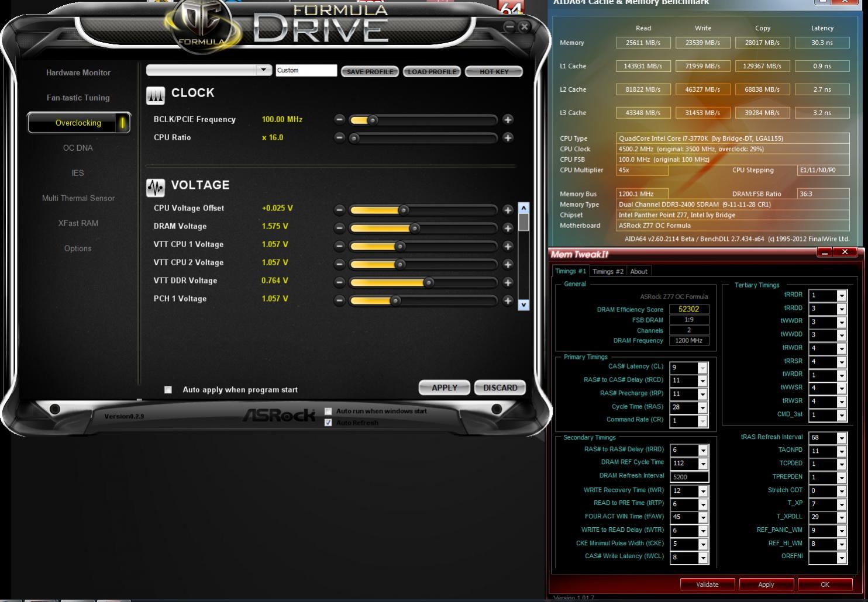Click the DRAM Voltage slider handle

[415, 229]
